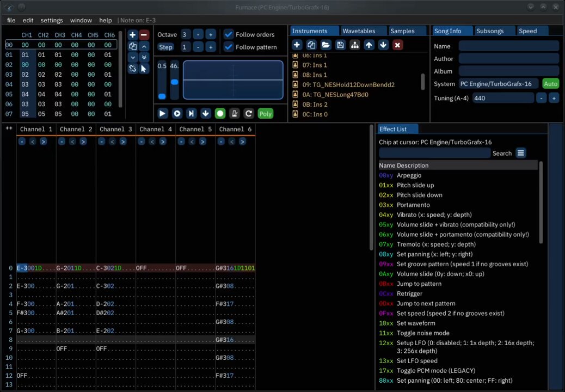
Task: Open effect list filter menu next to Search
Action: tap(521, 153)
